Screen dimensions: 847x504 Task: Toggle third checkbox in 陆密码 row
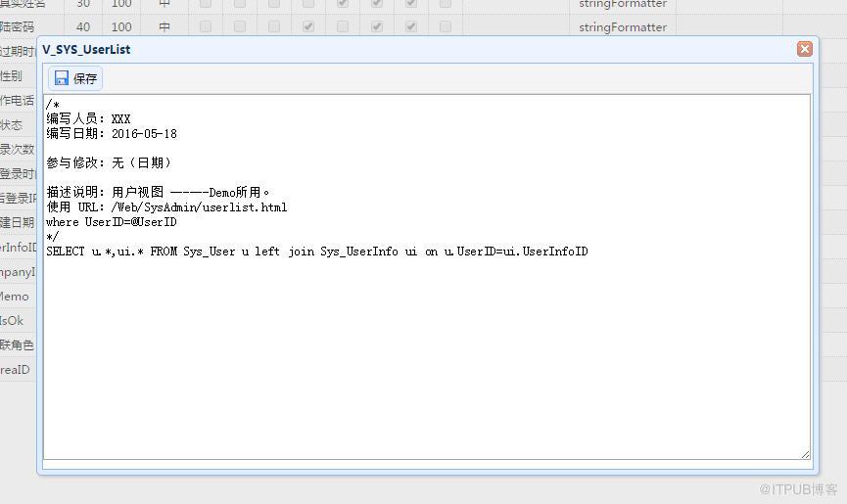[x=274, y=26]
